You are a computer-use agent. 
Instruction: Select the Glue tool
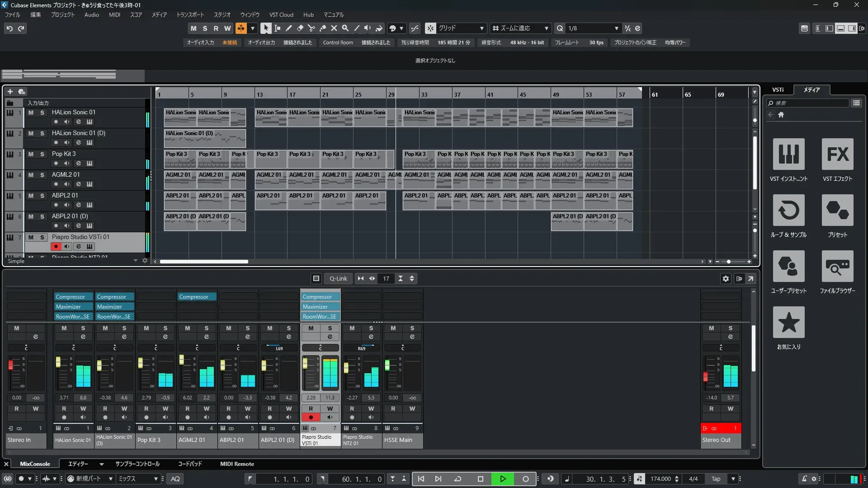click(x=323, y=28)
